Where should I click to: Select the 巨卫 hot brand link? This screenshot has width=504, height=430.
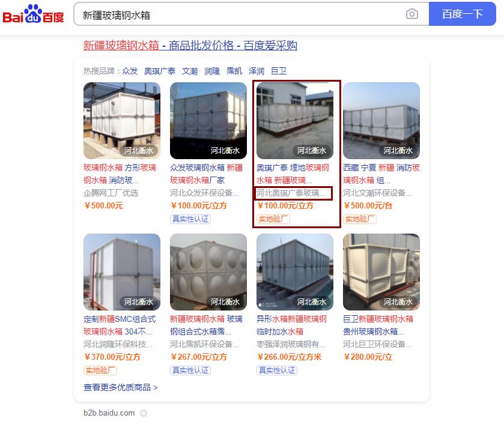[x=279, y=71]
